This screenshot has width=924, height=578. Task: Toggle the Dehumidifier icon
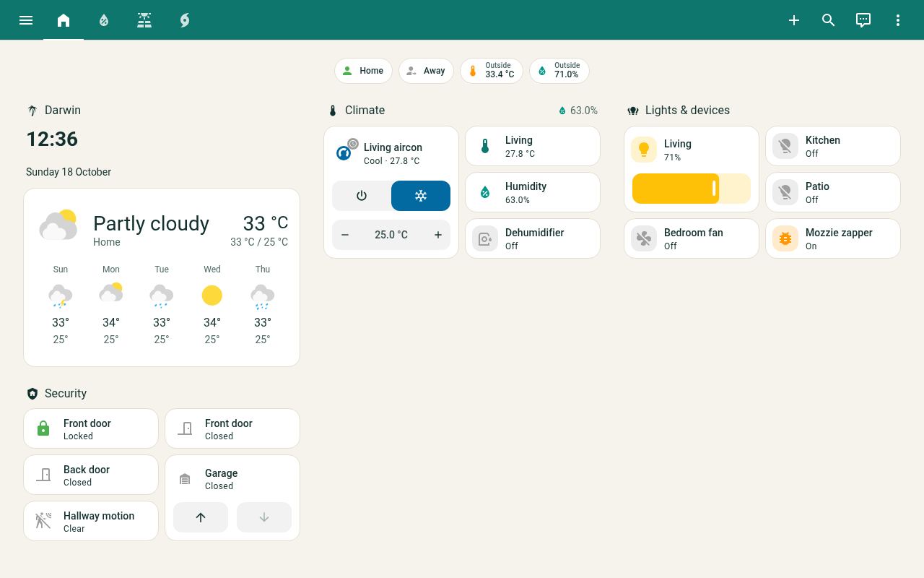485,238
